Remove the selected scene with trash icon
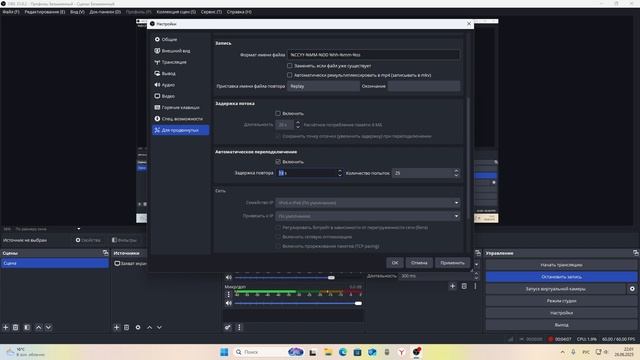640x360 pixels. click(16, 327)
